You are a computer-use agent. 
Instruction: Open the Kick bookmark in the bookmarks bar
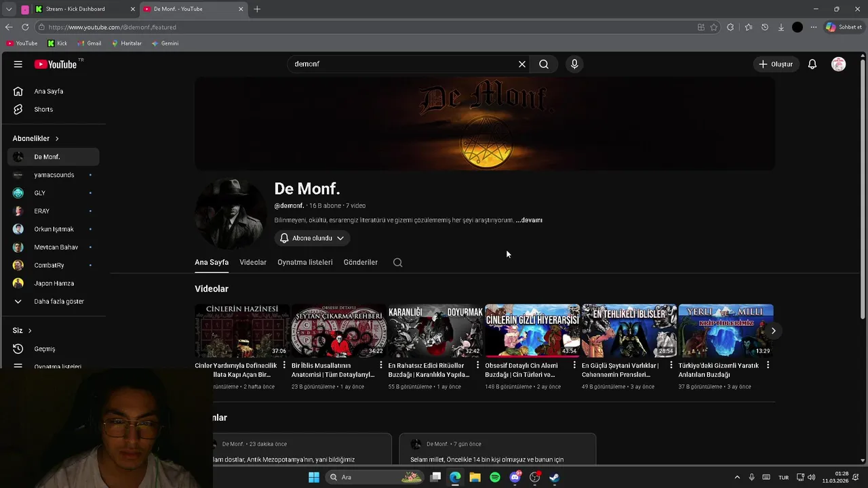click(x=57, y=43)
